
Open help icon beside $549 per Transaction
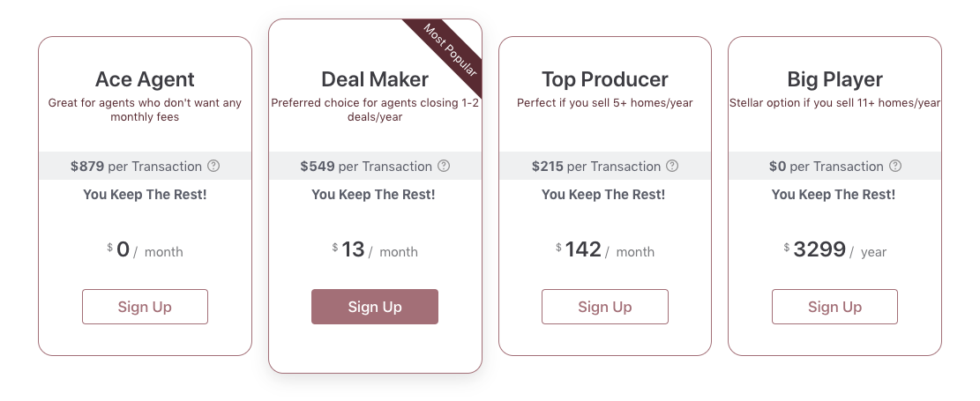[444, 167]
